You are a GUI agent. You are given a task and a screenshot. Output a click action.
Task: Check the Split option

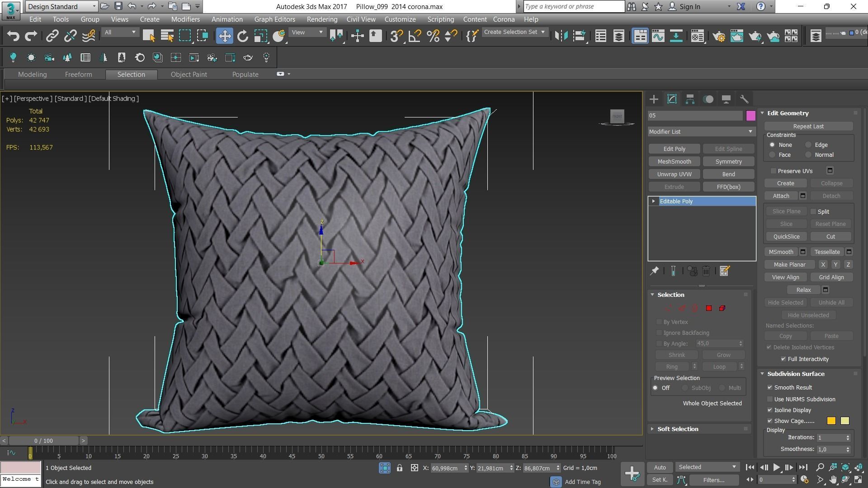tap(813, 211)
